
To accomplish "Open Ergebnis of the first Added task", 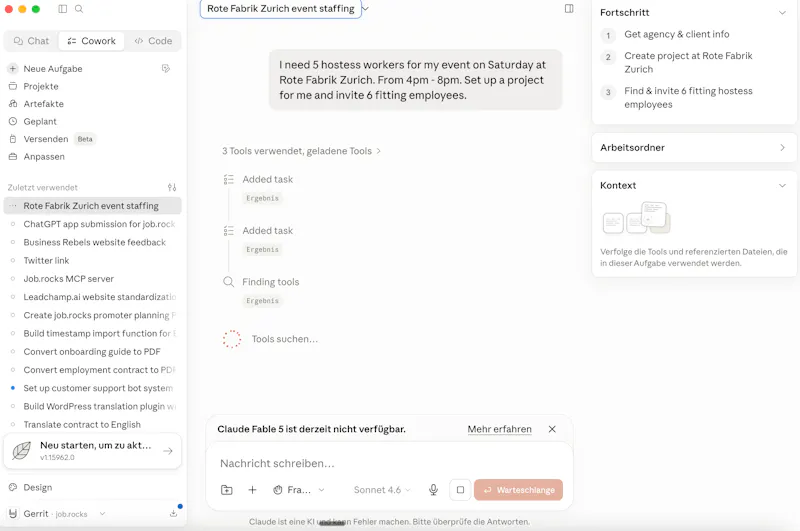I will 262,198.
